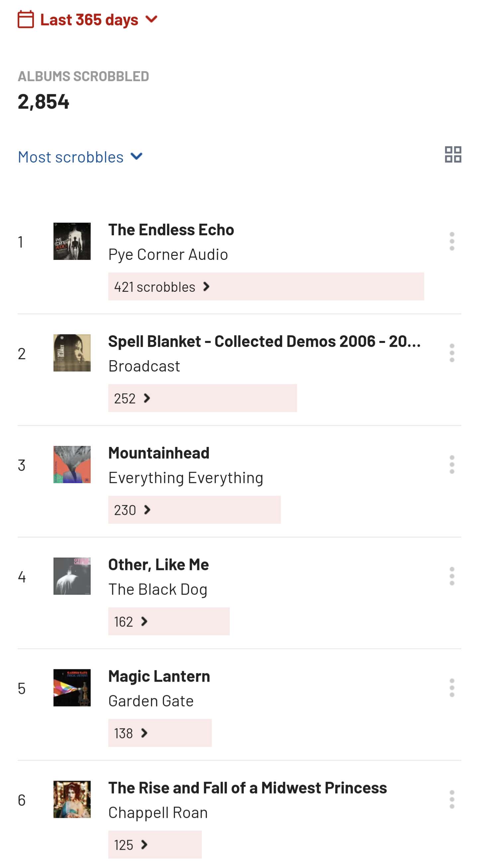478x868 pixels.
Task: Open more options for Magic Lantern
Action: point(452,688)
